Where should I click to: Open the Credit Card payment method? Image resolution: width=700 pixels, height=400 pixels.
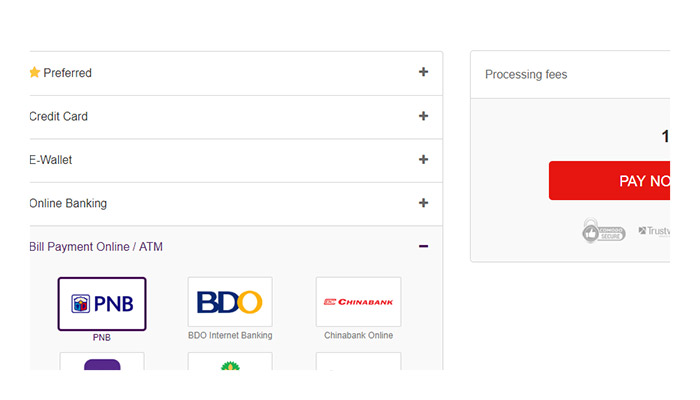point(59,116)
